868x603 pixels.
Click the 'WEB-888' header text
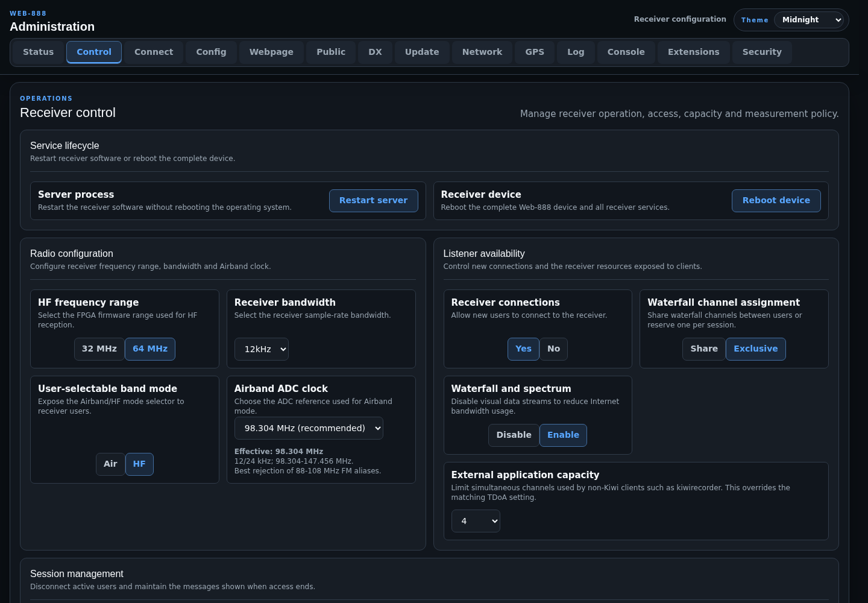click(28, 13)
